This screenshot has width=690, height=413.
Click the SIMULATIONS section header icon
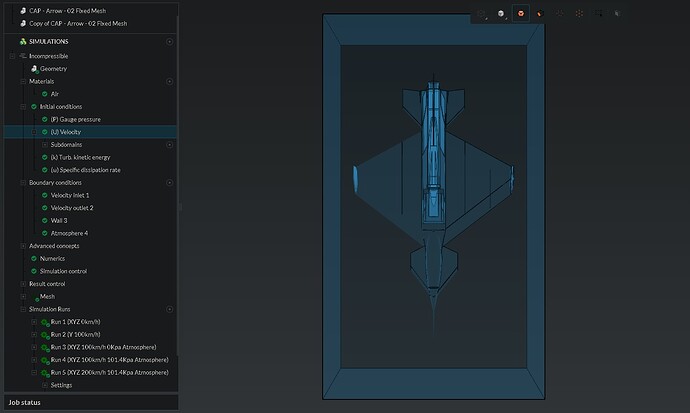pyautogui.click(x=23, y=41)
